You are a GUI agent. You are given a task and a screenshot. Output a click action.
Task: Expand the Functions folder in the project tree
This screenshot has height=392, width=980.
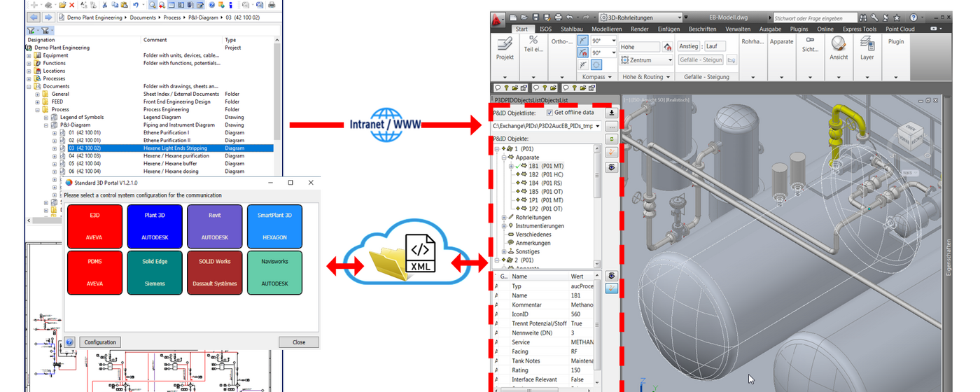29,63
